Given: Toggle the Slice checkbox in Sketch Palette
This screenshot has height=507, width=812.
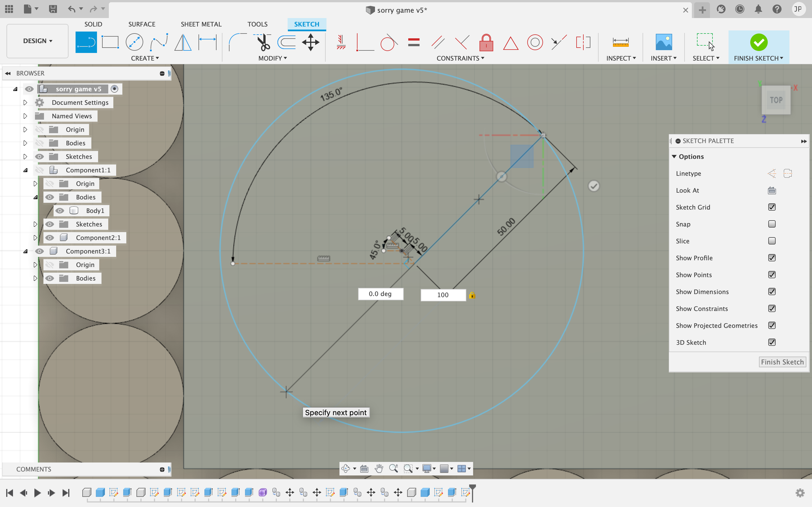Looking at the screenshot, I should [x=772, y=241].
